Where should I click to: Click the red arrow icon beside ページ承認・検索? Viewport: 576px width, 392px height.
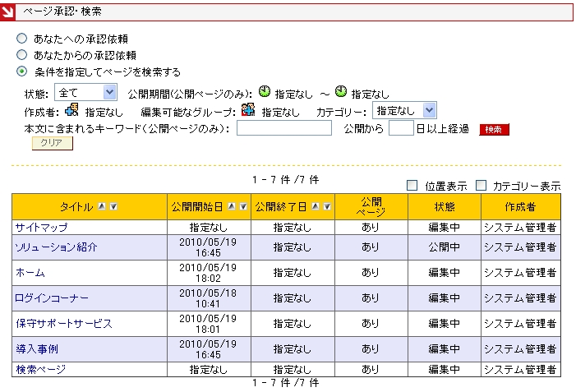7,12
